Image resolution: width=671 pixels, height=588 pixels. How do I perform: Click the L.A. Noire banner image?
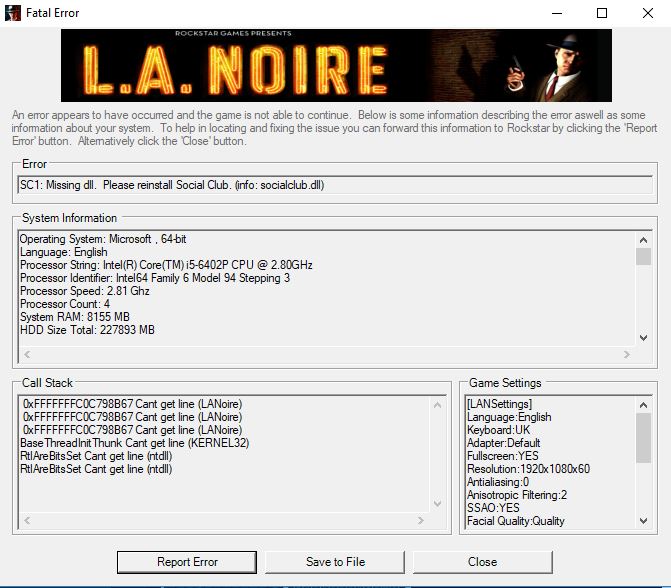[x=336, y=65]
